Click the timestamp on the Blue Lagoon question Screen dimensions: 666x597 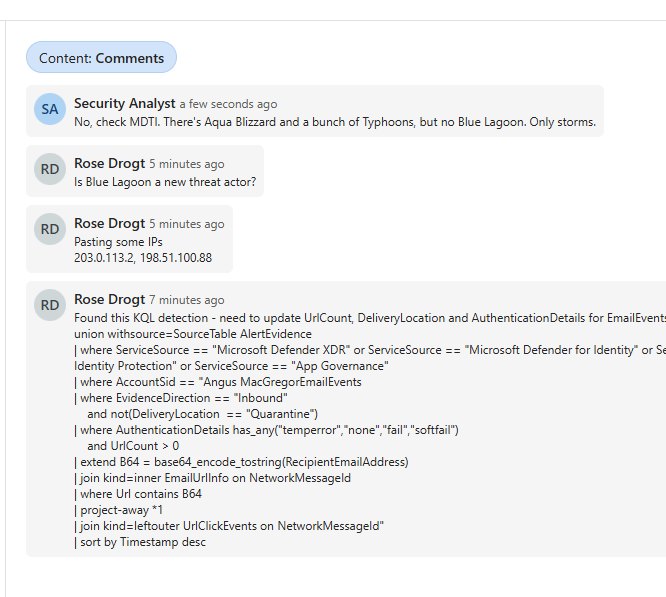[187, 164]
